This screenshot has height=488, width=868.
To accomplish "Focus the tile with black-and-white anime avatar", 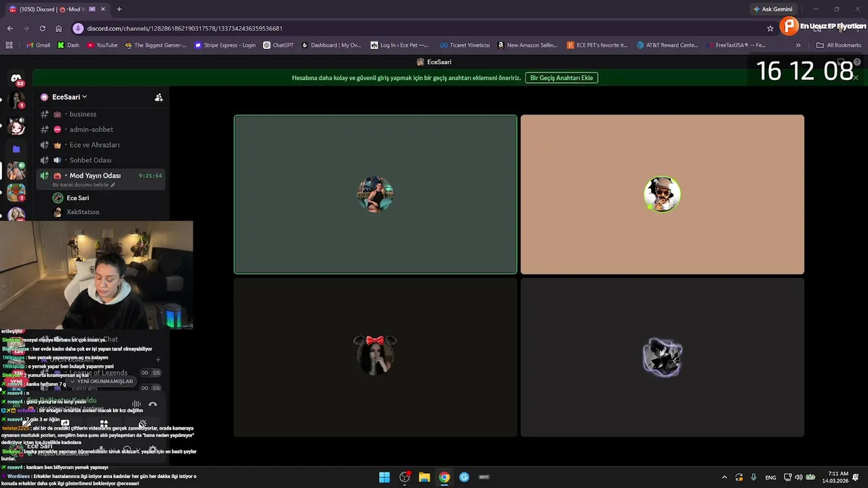I will pyautogui.click(x=663, y=357).
